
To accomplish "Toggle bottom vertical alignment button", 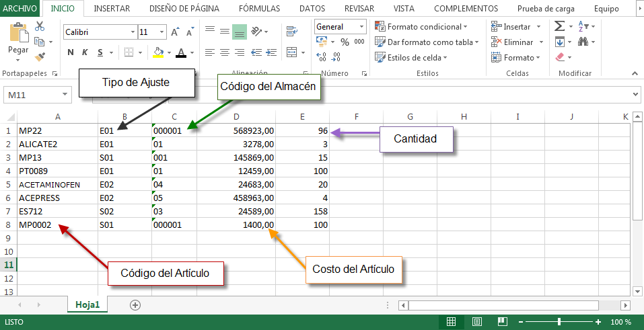I will [x=240, y=32].
